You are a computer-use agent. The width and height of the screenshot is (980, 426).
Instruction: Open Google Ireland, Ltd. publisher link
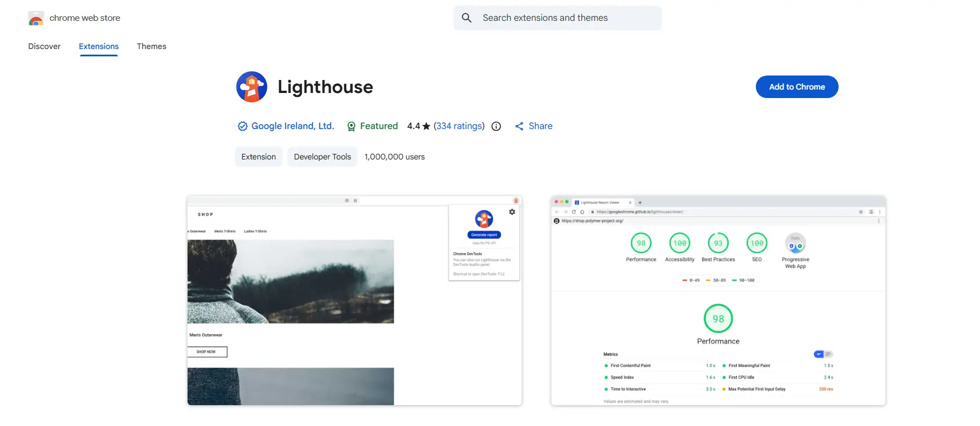pyautogui.click(x=293, y=126)
